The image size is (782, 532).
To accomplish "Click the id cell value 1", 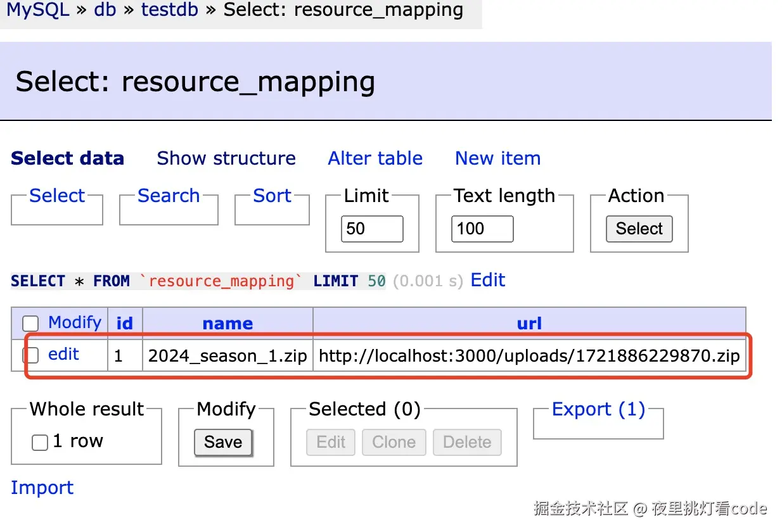I will pyautogui.click(x=125, y=356).
